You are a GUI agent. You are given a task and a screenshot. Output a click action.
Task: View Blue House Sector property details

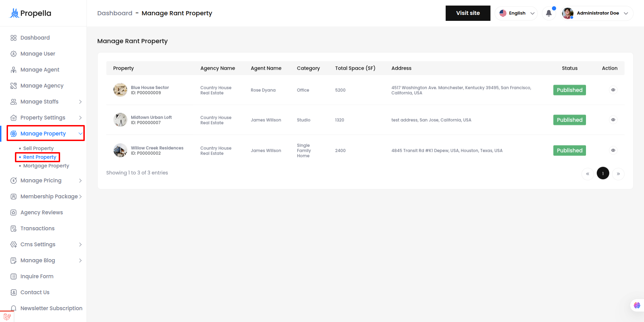[x=613, y=90]
